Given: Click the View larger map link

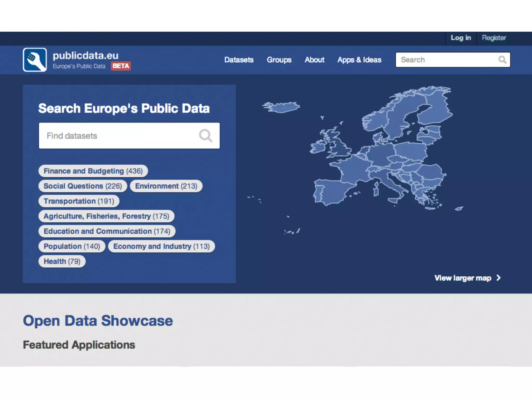Looking at the screenshot, I should point(463,278).
